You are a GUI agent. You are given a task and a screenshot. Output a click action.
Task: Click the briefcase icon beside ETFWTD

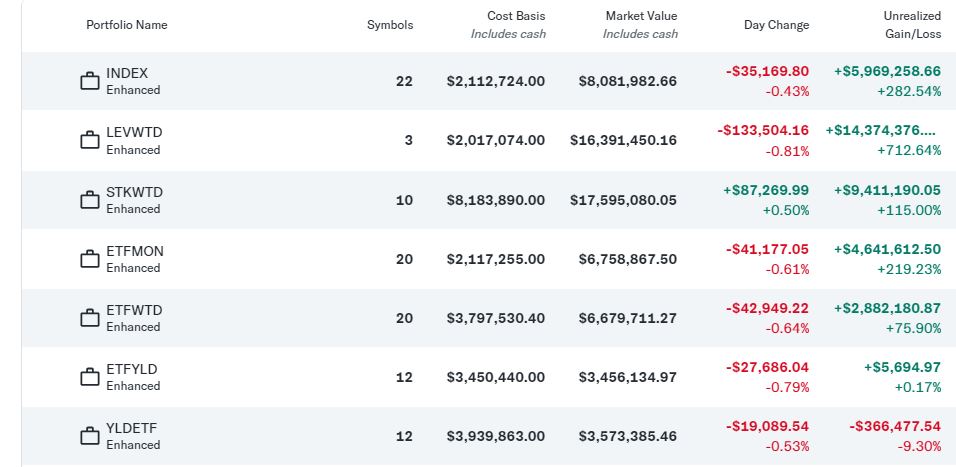click(90, 318)
